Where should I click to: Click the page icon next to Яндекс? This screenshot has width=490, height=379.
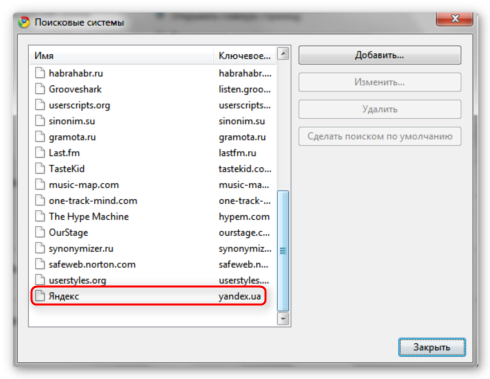pyautogui.click(x=40, y=296)
